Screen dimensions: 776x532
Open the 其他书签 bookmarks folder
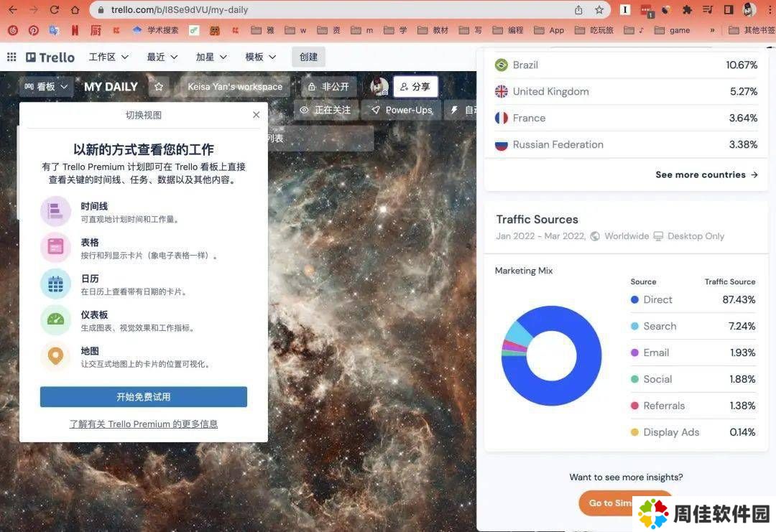click(x=752, y=30)
